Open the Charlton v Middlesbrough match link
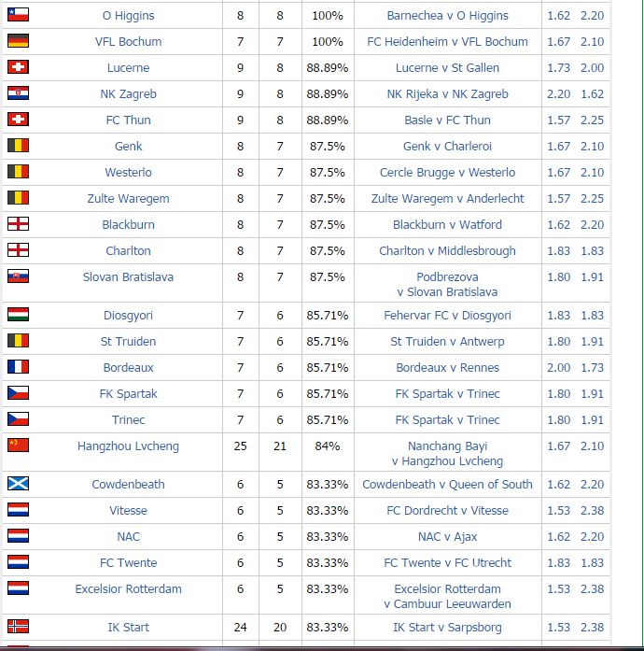Viewport: 644px width, 651px height. (x=447, y=250)
